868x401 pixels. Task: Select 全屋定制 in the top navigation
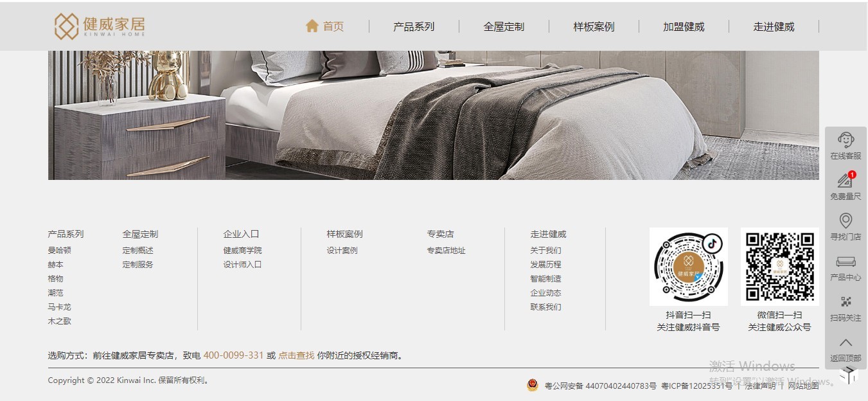click(504, 26)
